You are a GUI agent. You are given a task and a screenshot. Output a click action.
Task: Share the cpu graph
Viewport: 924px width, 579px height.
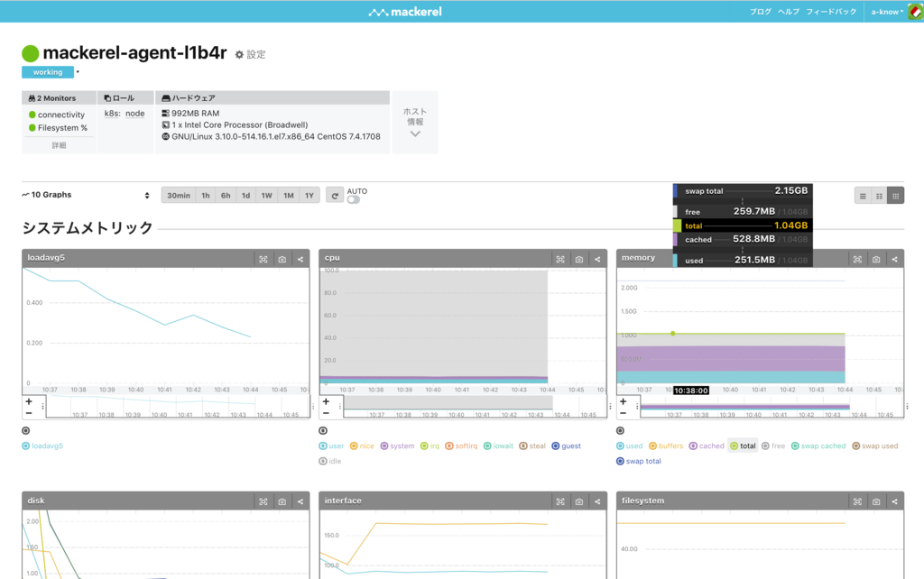pyautogui.click(x=597, y=259)
